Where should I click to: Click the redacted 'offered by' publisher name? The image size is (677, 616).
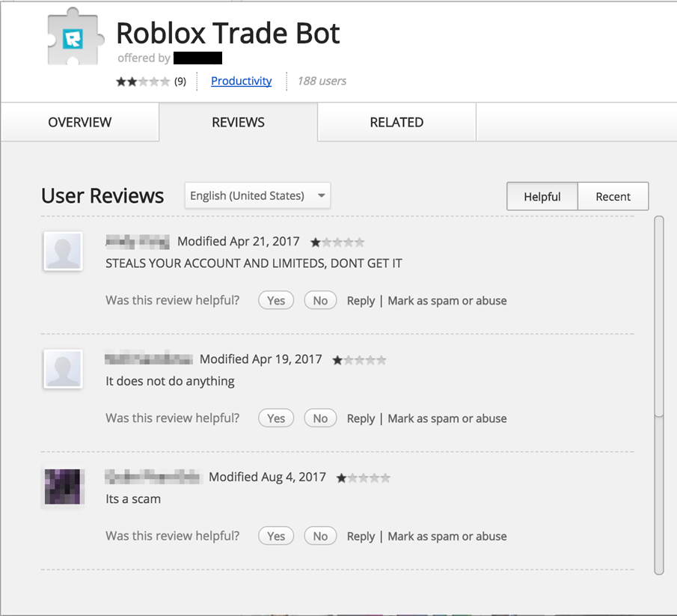(197, 58)
